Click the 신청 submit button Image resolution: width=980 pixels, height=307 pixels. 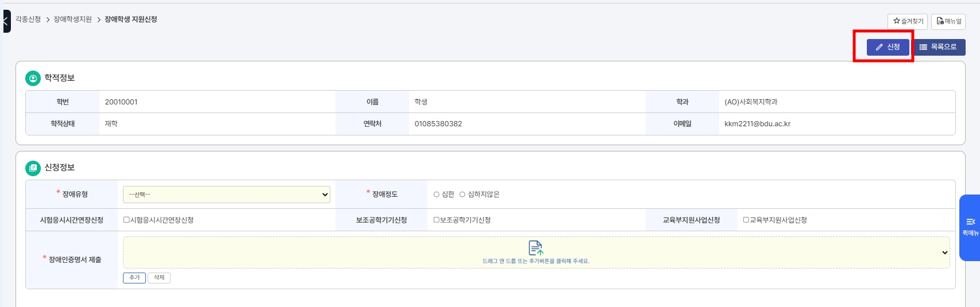[888, 47]
